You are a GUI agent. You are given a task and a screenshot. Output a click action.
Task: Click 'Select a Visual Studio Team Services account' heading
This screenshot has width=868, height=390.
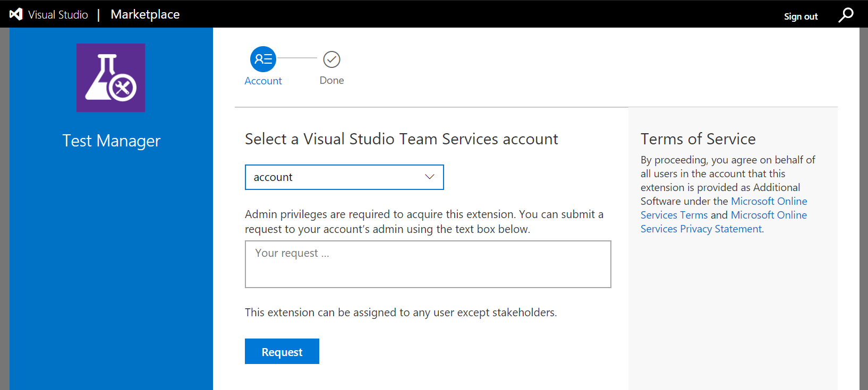[x=401, y=139]
